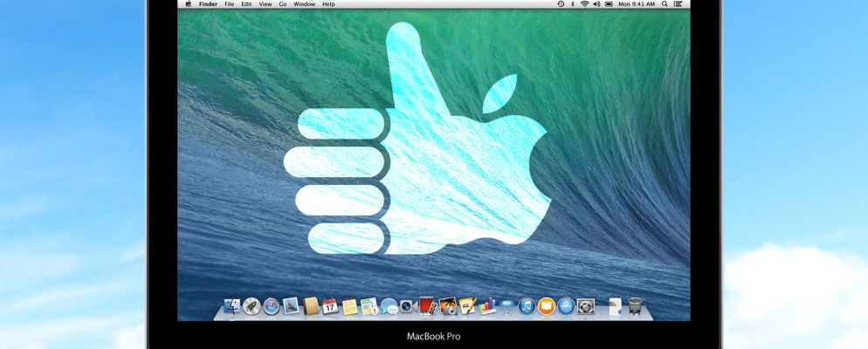Image resolution: width=868 pixels, height=349 pixels.
Task: Open Finder from the dock
Action: point(232,306)
